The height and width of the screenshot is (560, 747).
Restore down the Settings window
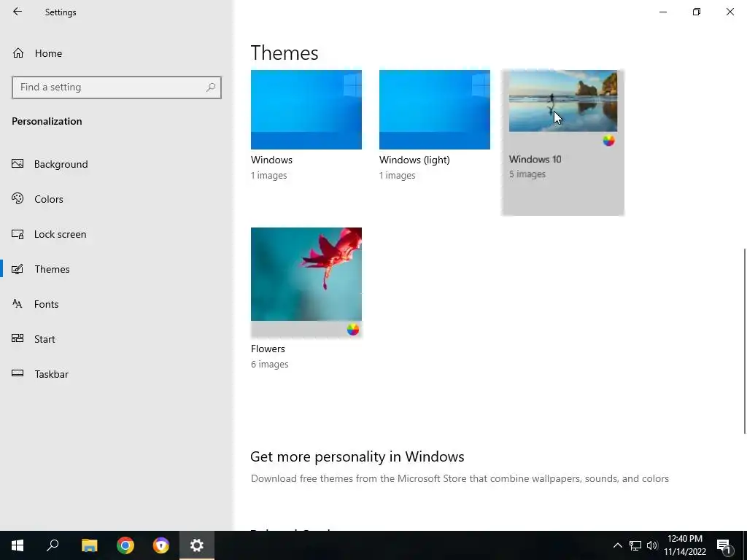click(697, 12)
